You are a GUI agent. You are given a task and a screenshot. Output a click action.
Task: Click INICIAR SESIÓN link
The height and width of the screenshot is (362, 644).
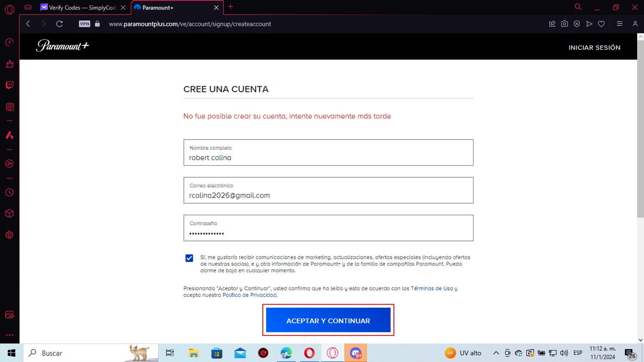[x=594, y=48]
